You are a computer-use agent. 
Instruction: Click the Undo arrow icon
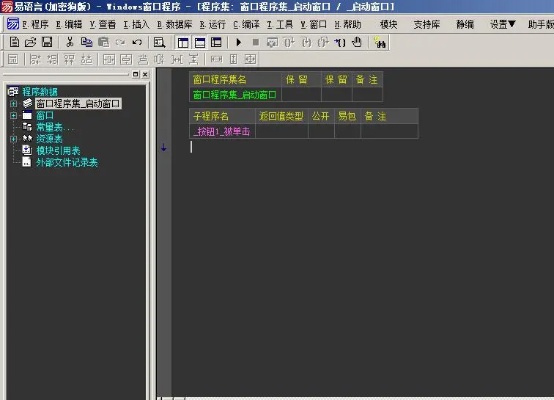[x=137, y=42]
